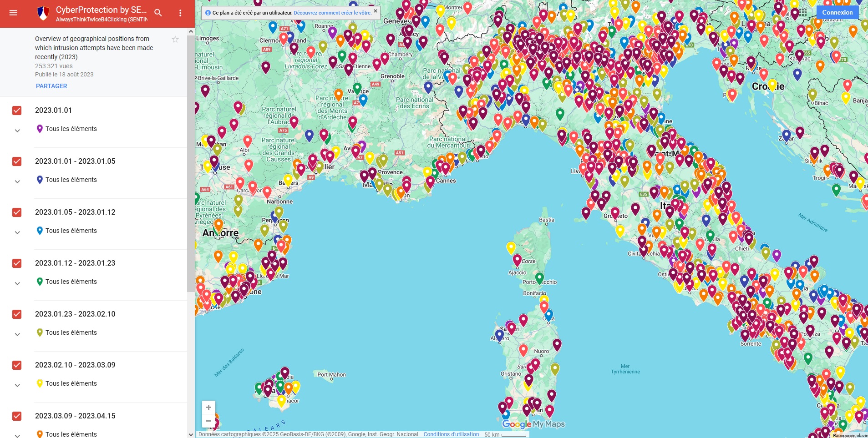Open the Google apps grid icon
The width and height of the screenshot is (868, 438).
(803, 12)
